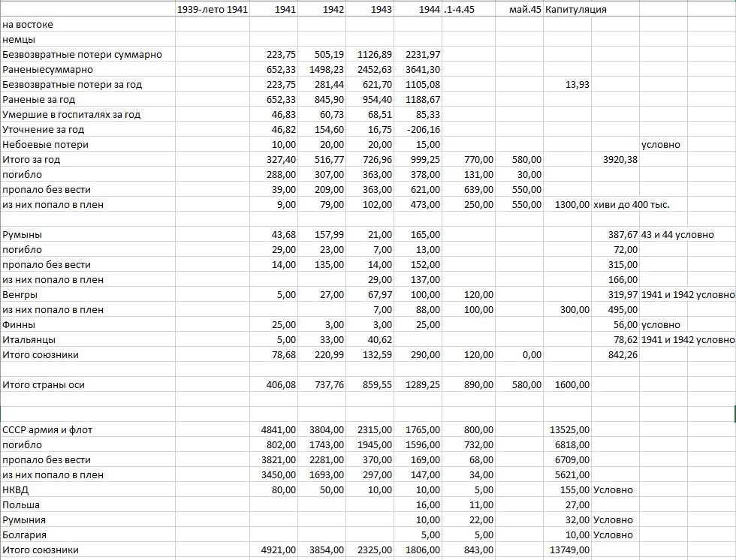This screenshot has width=736, height=560.
Task: Select cell with value 1188,67
Action: (418, 99)
